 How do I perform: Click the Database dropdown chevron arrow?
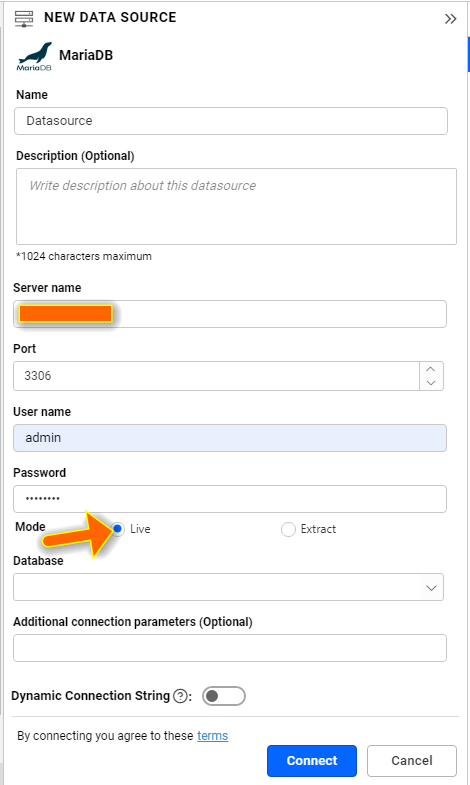[x=431, y=588]
